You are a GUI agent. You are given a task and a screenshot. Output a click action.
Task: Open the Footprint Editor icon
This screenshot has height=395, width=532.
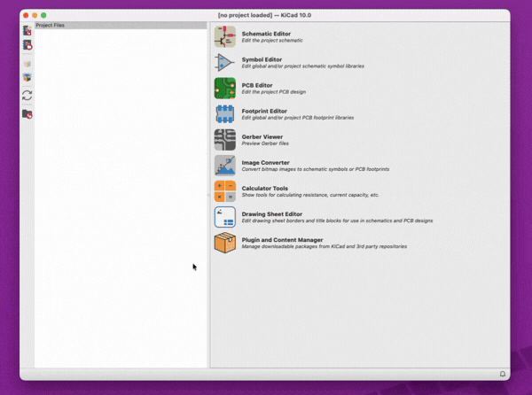coord(225,114)
